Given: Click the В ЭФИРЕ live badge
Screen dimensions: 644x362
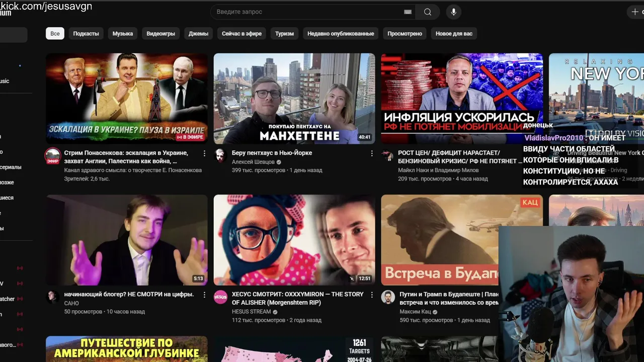Looking at the screenshot, I should pos(189,137).
